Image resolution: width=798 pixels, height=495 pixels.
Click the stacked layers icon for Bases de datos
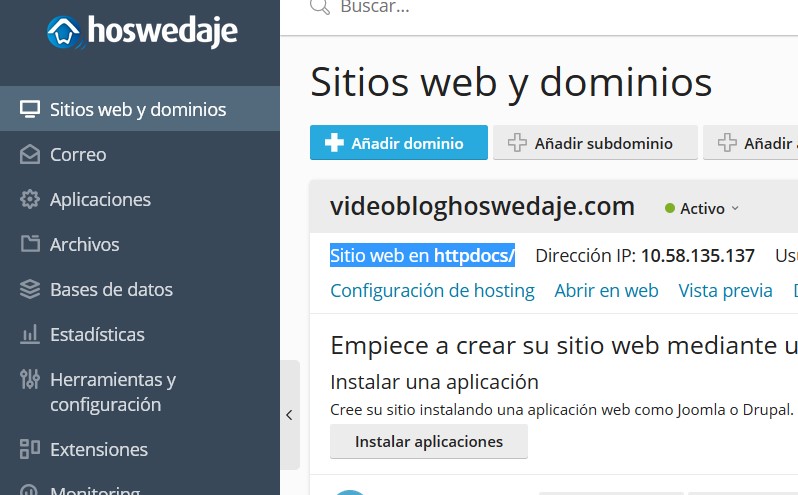click(x=30, y=289)
